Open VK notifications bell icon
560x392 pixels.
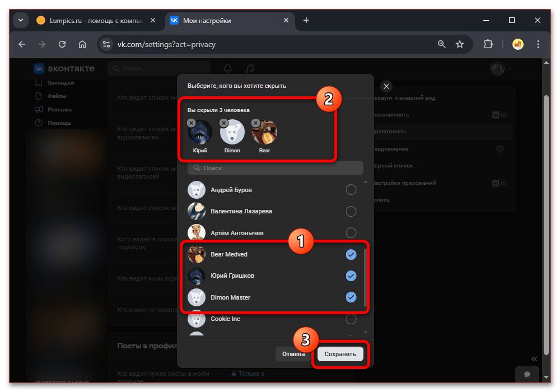click(227, 68)
